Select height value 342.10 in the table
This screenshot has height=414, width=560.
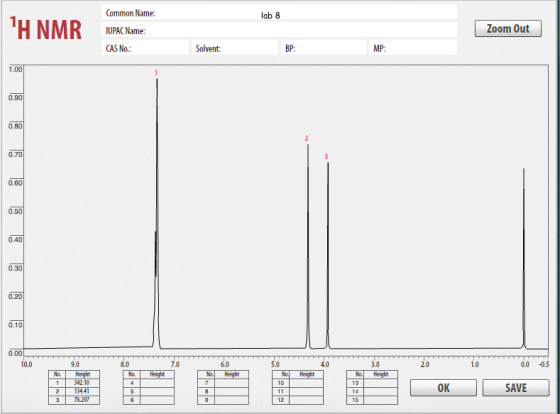point(82,383)
